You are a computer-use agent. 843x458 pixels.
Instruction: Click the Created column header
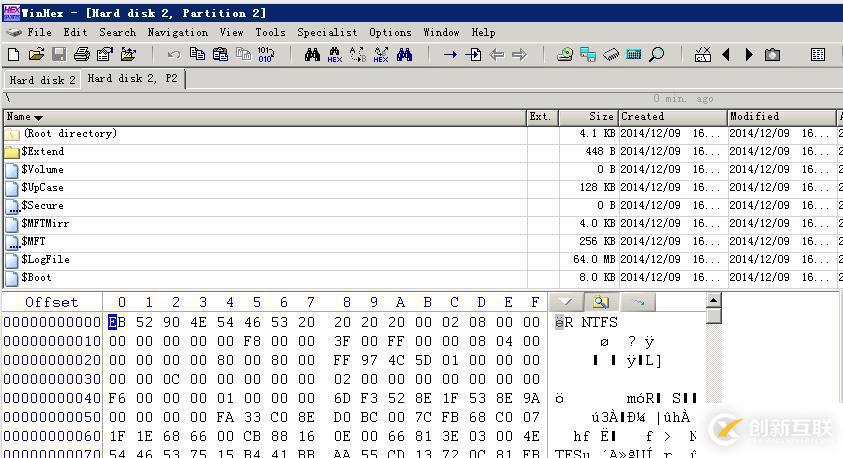[x=673, y=117]
